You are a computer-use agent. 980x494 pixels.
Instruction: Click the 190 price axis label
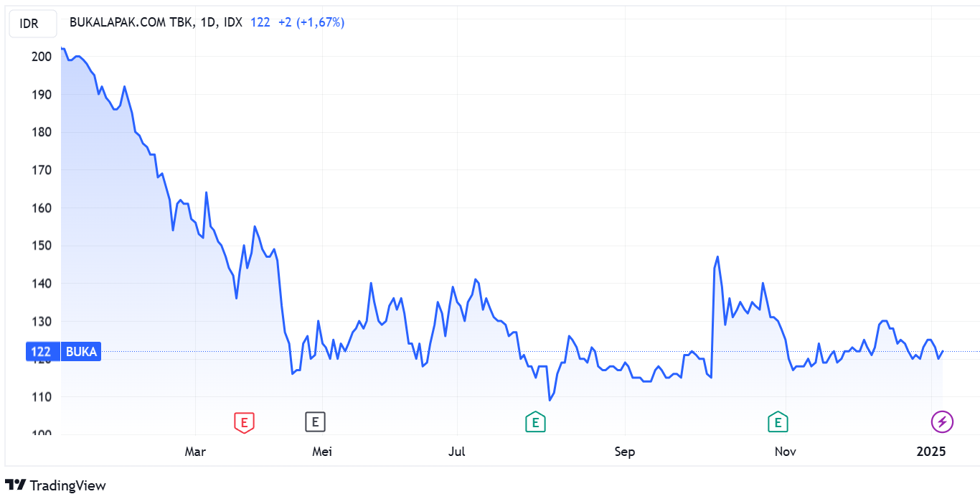(42, 94)
